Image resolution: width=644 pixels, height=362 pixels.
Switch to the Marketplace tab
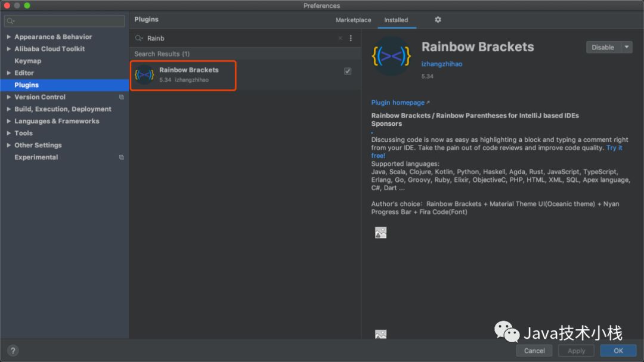(x=353, y=20)
